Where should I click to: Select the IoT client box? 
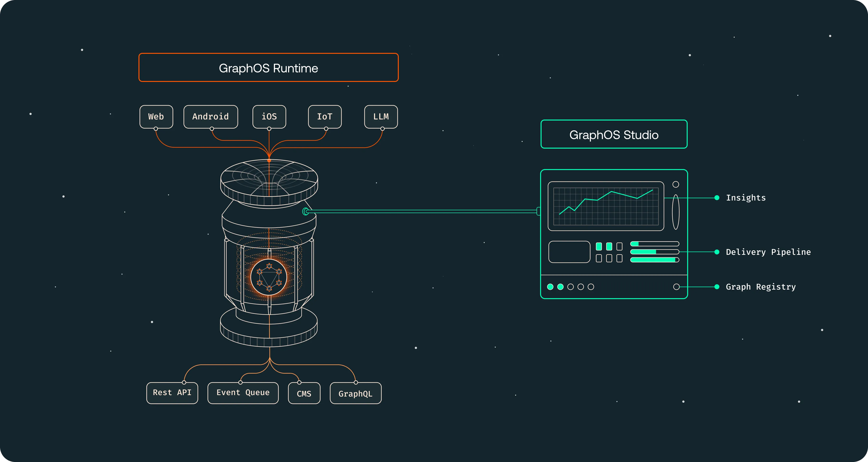325,117
